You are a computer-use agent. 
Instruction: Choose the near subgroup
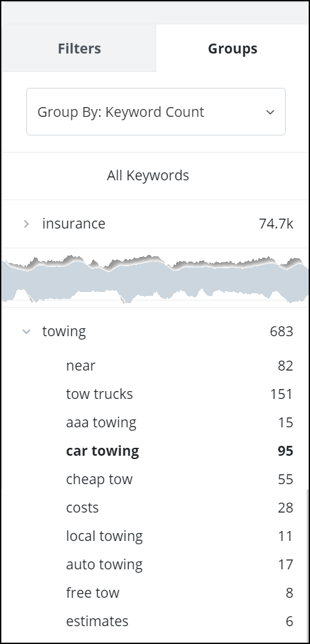point(179,365)
